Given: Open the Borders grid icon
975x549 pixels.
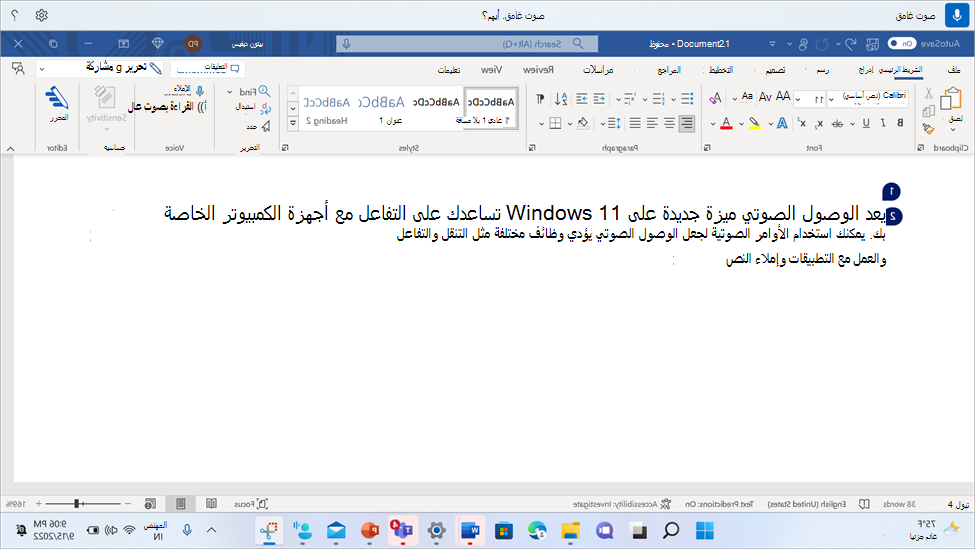Looking at the screenshot, I should coord(555,123).
